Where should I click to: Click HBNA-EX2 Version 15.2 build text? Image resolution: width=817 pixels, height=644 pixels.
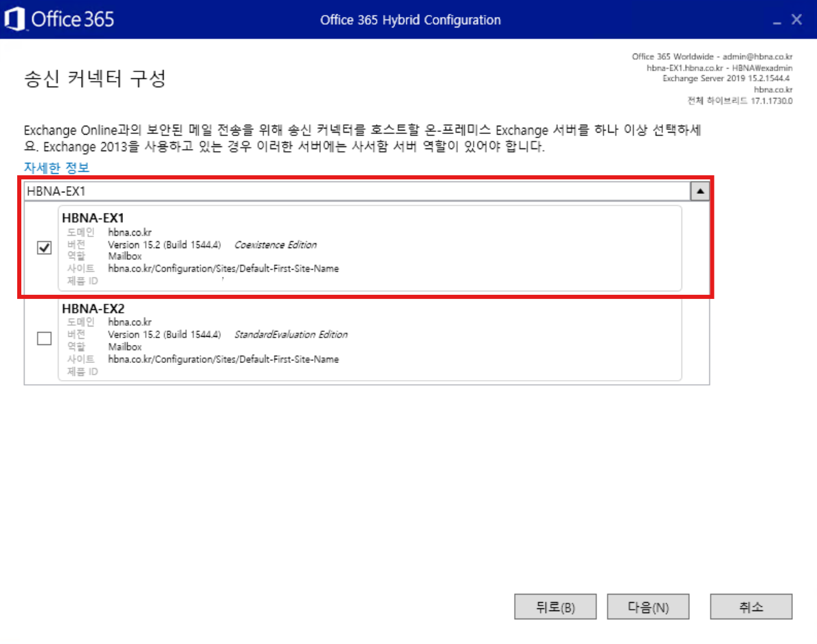(164, 335)
